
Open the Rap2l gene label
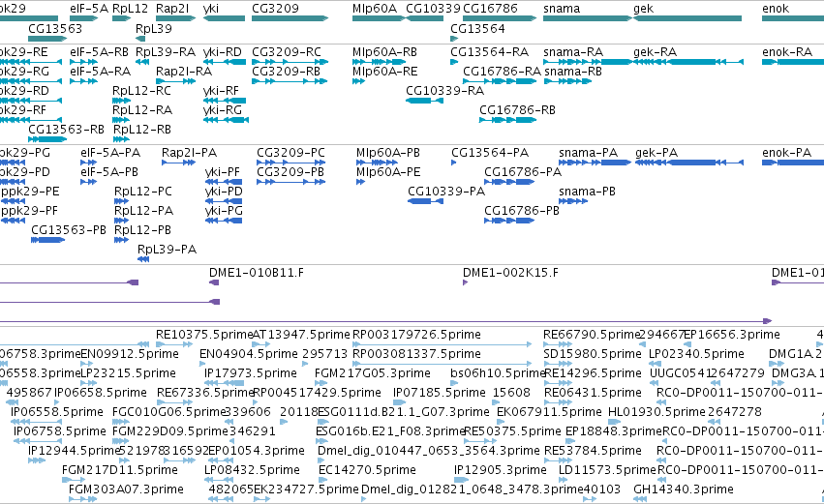(x=172, y=9)
